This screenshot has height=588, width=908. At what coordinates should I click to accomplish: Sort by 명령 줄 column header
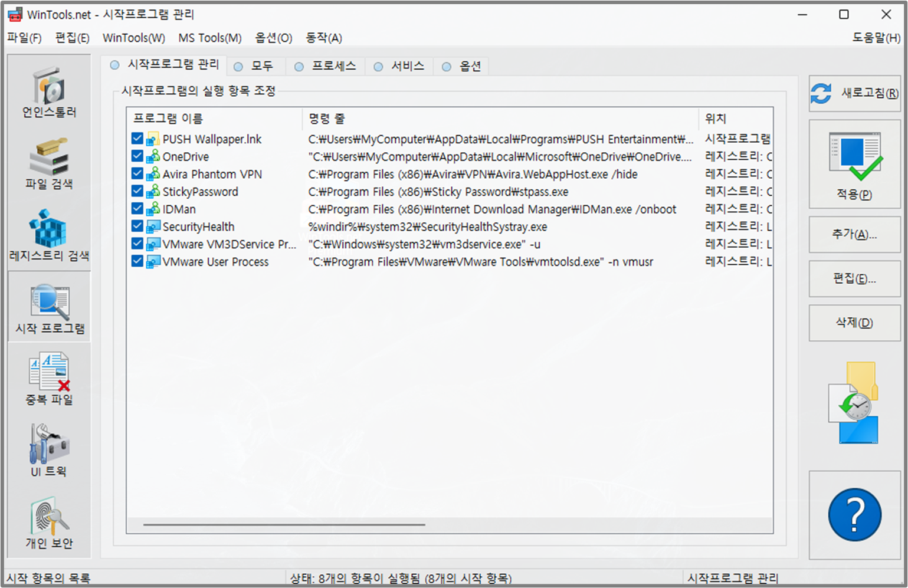pyautogui.click(x=500, y=119)
